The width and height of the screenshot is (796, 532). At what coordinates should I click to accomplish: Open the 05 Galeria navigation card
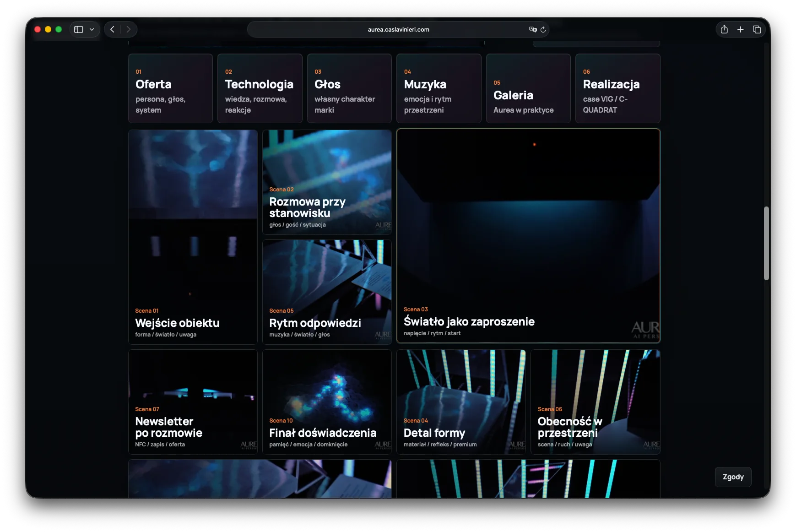(528, 88)
